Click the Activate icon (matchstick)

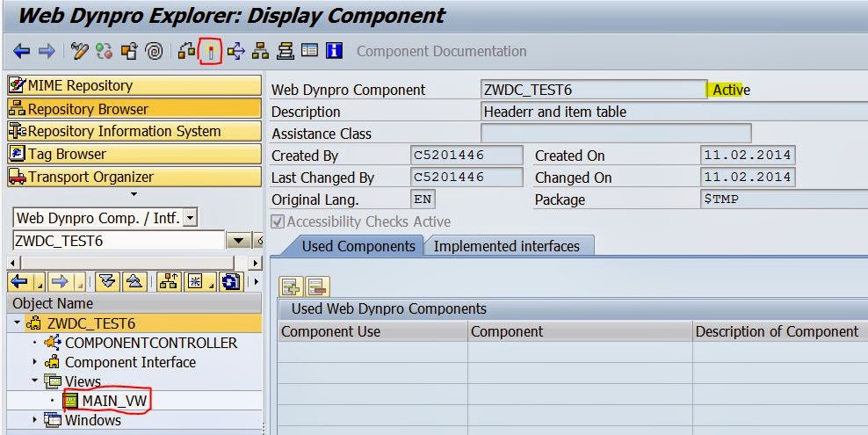coord(211,52)
